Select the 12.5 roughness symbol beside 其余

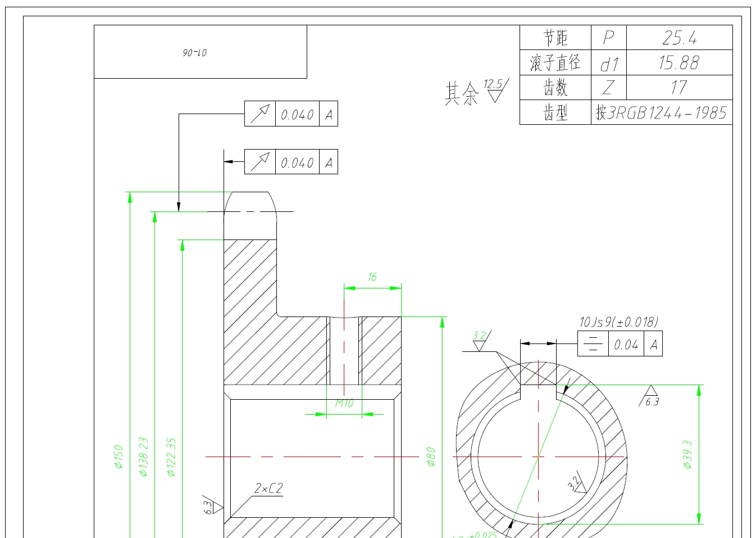pos(495,90)
